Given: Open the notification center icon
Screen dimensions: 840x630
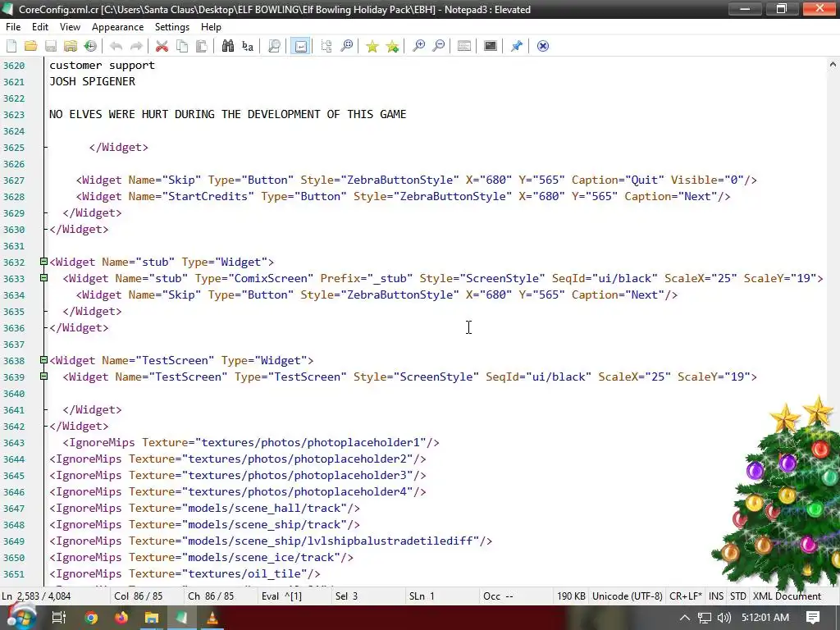Looking at the screenshot, I should point(813,618).
